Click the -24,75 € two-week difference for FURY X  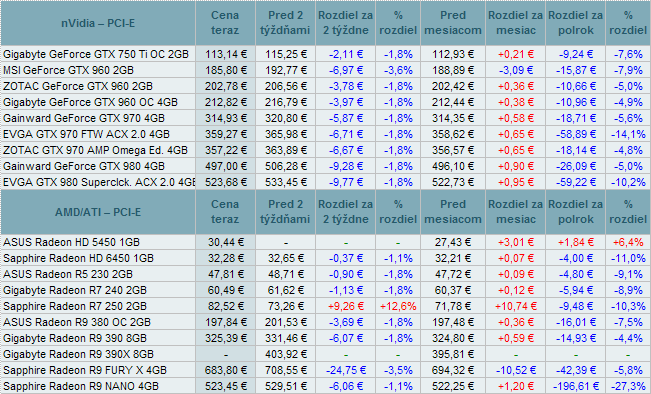click(346, 370)
